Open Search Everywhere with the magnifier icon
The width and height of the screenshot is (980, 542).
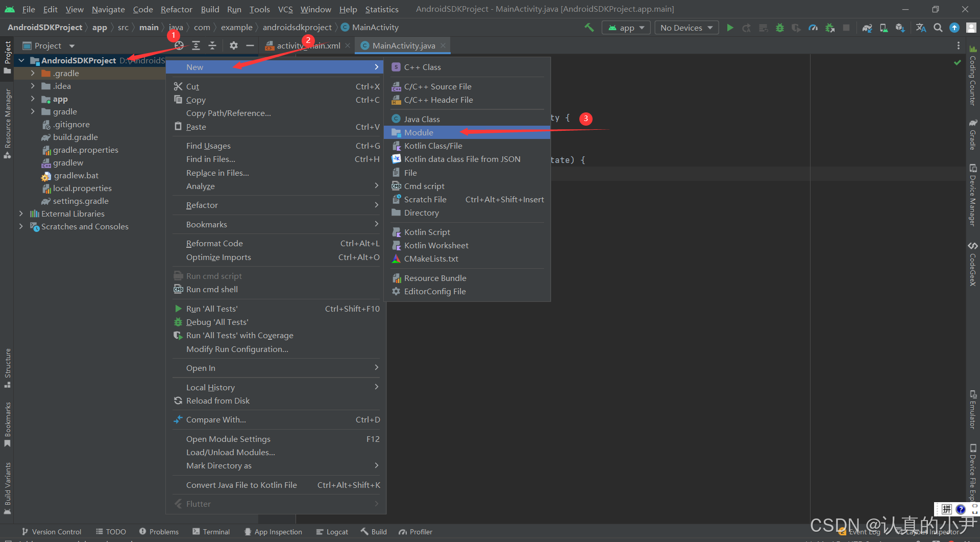[938, 28]
